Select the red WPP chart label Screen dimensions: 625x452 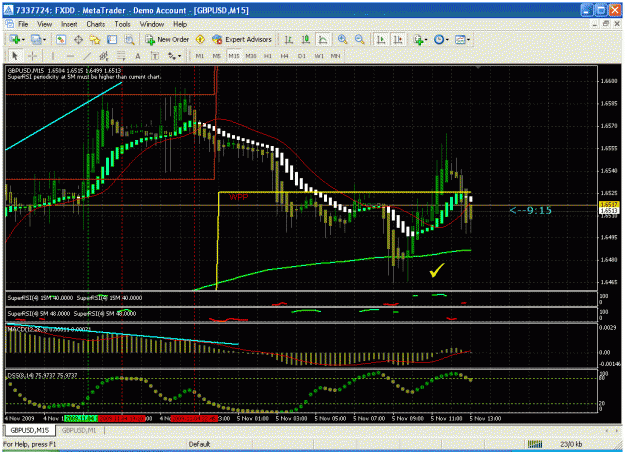pyautogui.click(x=239, y=198)
